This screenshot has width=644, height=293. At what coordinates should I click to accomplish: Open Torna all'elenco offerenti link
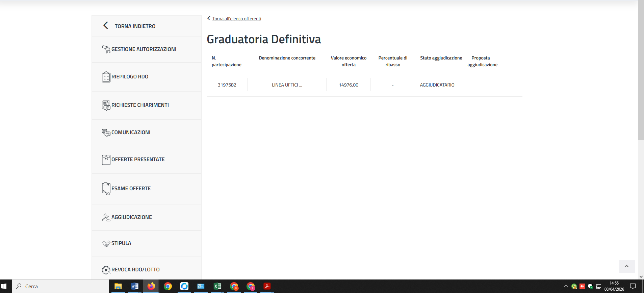(x=236, y=19)
